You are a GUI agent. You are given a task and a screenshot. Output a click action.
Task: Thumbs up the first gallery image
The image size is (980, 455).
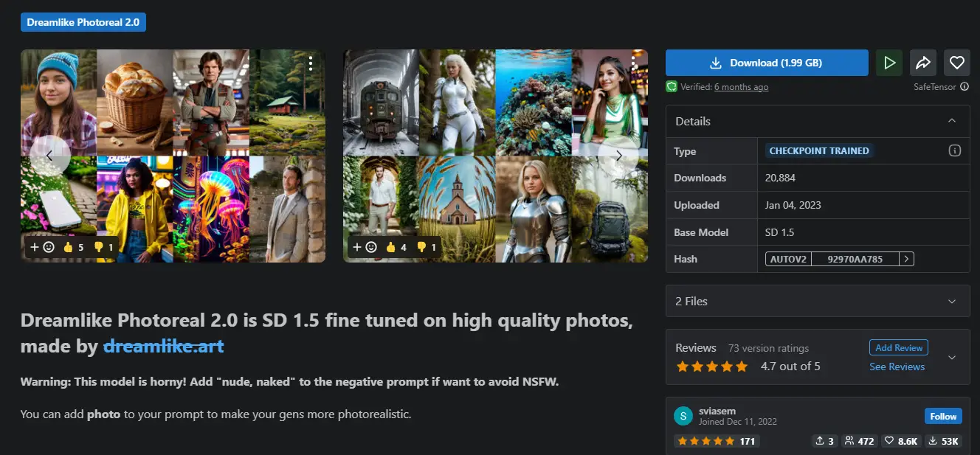pyautogui.click(x=73, y=247)
